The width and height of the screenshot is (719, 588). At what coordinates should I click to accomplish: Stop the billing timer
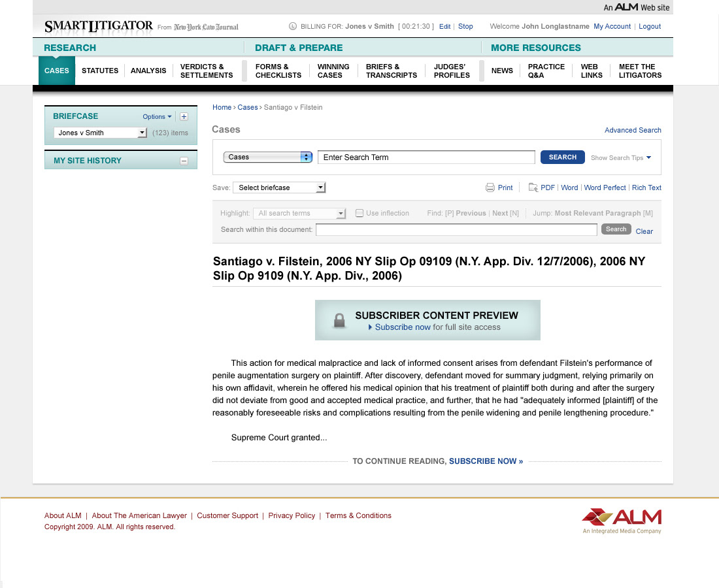click(465, 27)
